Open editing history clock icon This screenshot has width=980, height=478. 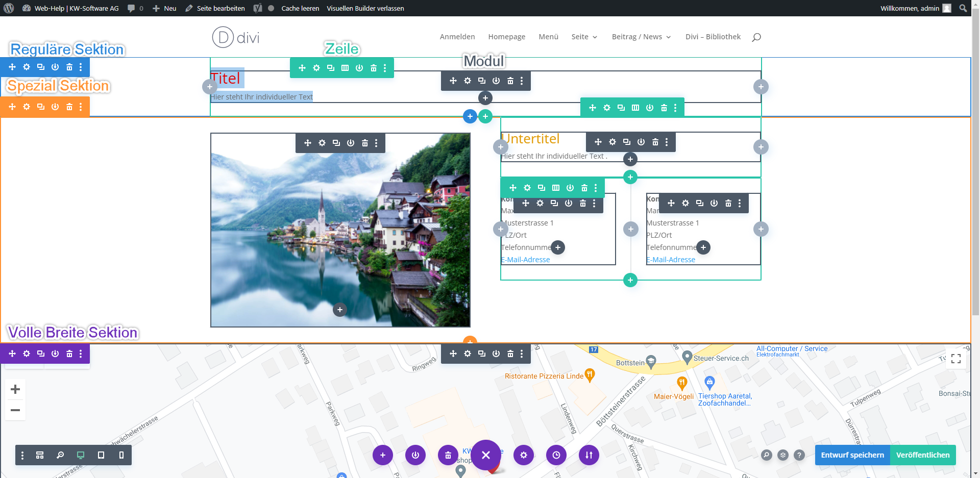(x=556, y=455)
